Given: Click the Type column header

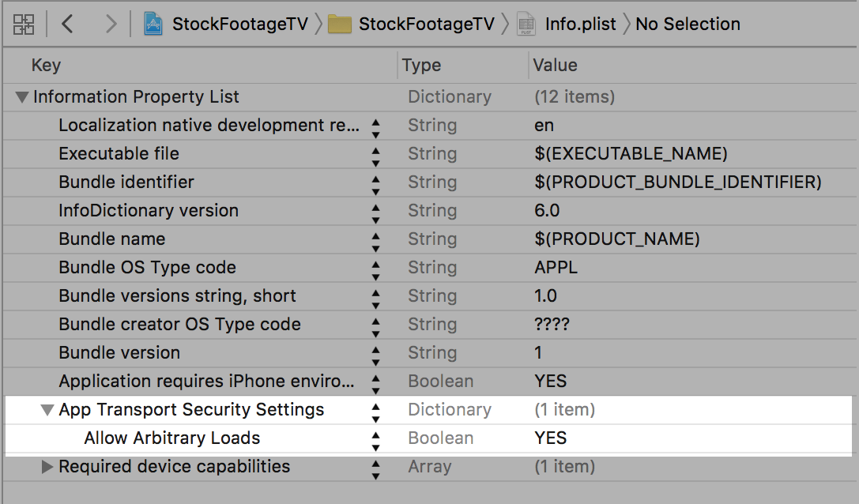Looking at the screenshot, I should 421,66.
